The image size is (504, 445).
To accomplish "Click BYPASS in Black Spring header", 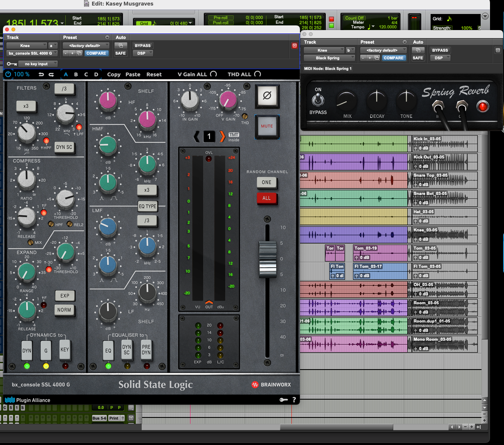I will [440, 50].
